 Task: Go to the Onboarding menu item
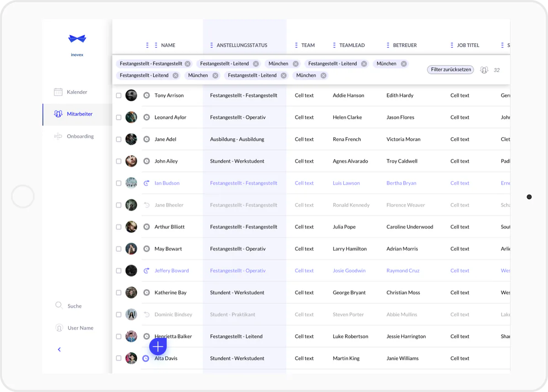77,136
